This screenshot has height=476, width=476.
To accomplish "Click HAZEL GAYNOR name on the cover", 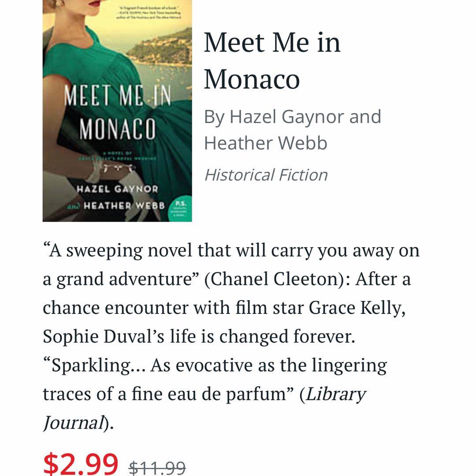I will [117, 190].
